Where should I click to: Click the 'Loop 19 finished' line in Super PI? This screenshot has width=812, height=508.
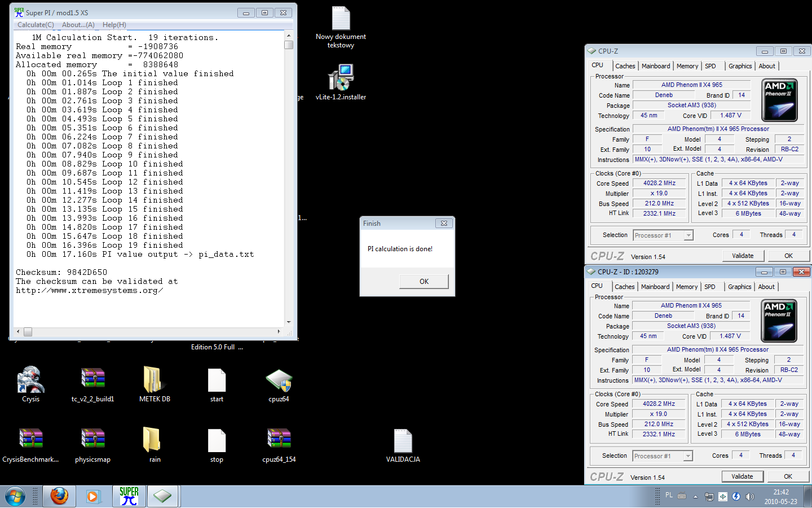pyautogui.click(x=105, y=245)
